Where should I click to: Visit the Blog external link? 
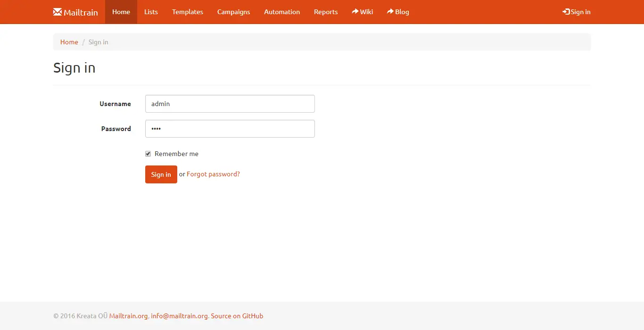click(x=398, y=12)
